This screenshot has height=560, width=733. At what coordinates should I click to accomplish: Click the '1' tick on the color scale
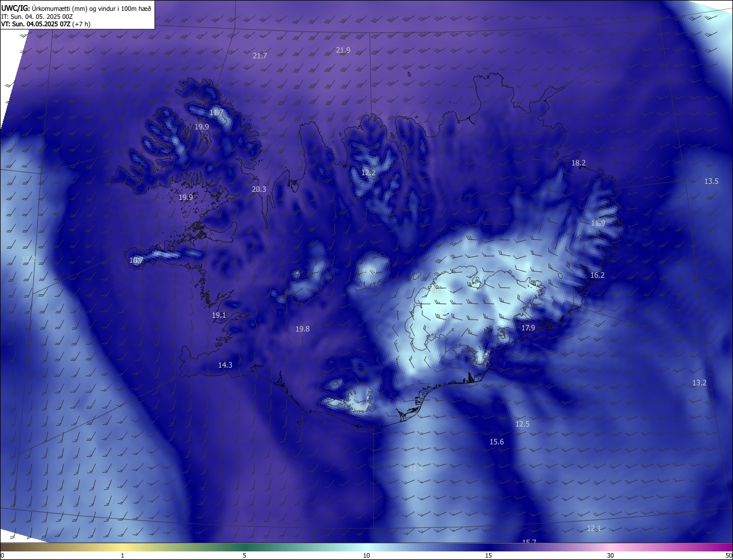tap(123, 556)
